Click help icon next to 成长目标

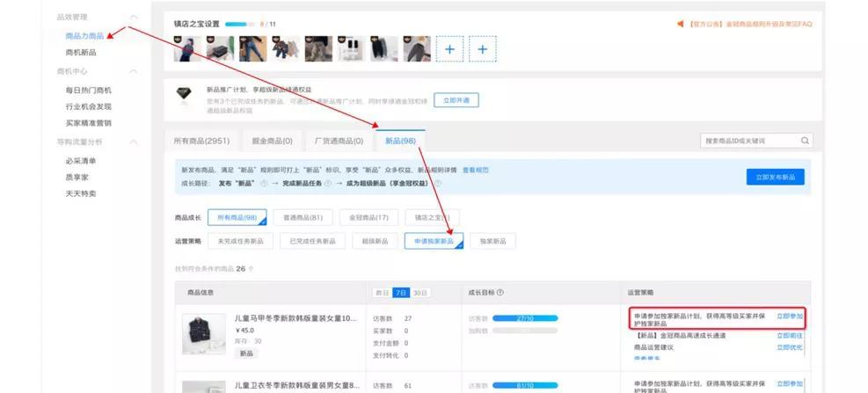[x=500, y=292]
